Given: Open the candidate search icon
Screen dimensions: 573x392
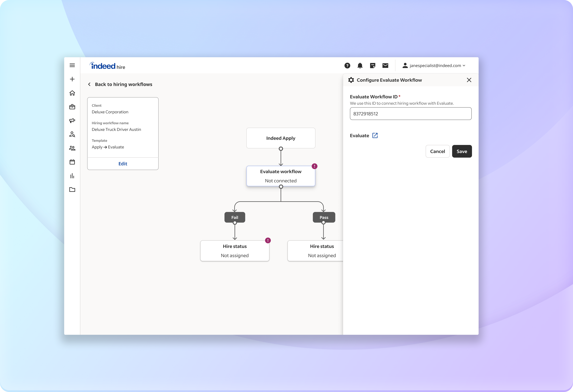Looking at the screenshot, I should point(72,134).
